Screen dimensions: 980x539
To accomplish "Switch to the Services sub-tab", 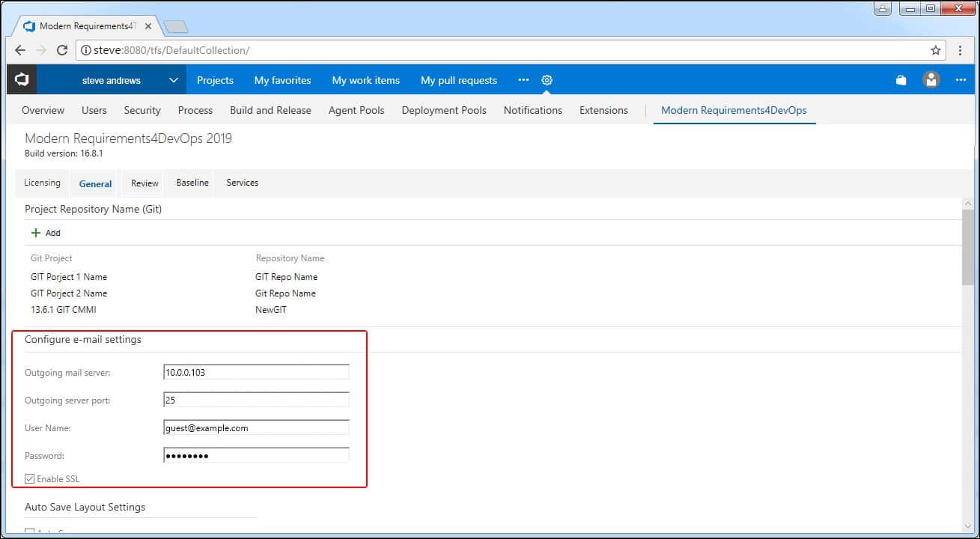I will click(242, 183).
